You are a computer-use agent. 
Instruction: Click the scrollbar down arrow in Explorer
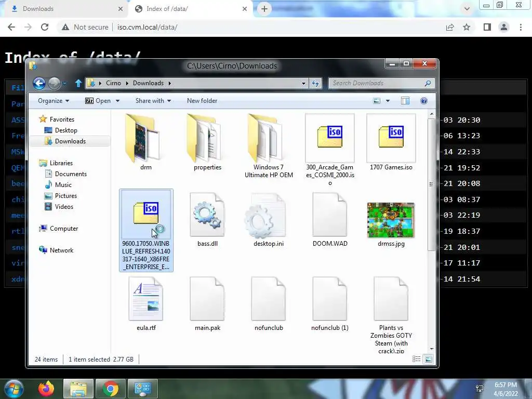(x=432, y=349)
